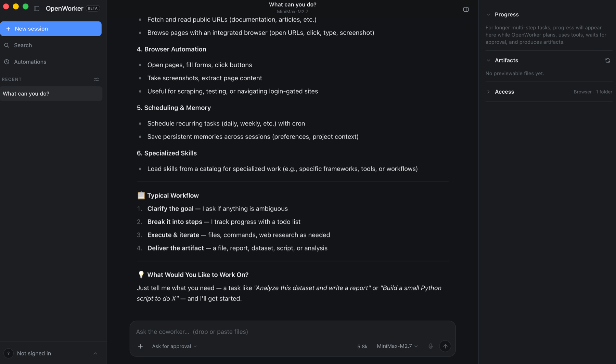Click the plus attach files icon
The image size is (616, 364).
tap(140, 346)
